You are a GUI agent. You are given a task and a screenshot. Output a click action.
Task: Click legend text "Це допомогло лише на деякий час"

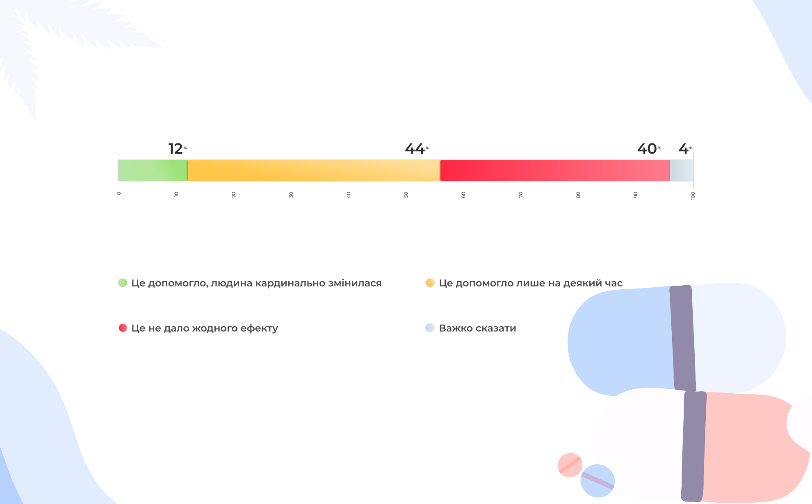pyautogui.click(x=530, y=283)
